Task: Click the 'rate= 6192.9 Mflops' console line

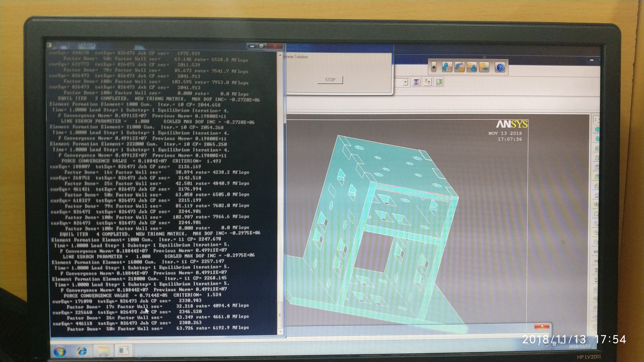Action: click(x=158, y=328)
